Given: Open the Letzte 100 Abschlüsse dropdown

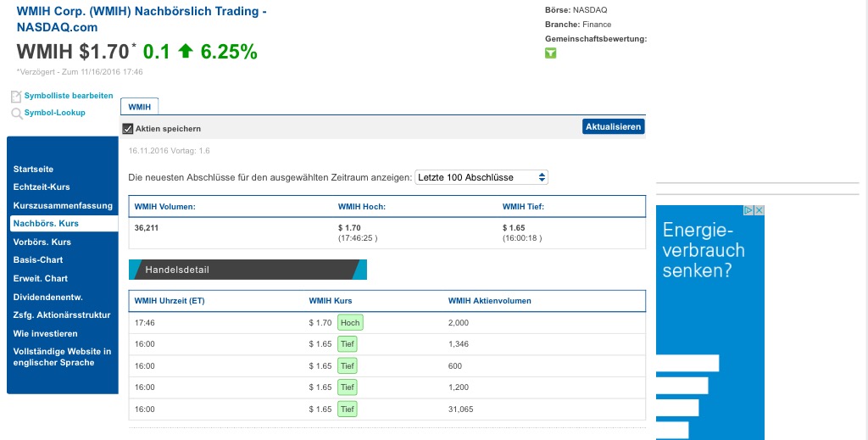Looking at the screenshot, I should 482,177.
